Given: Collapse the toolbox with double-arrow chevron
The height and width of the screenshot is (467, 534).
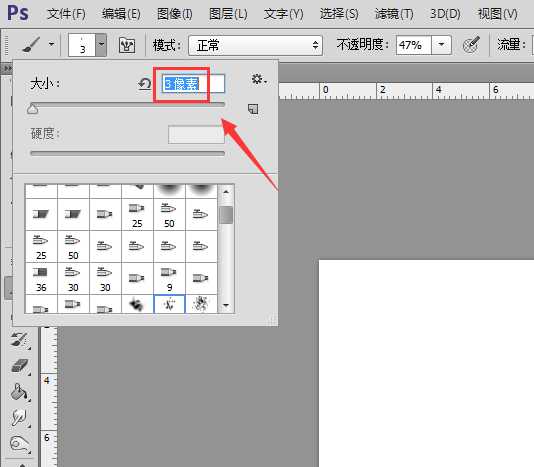Looking at the screenshot, I should pyautogui.click(x=7, y=68).
